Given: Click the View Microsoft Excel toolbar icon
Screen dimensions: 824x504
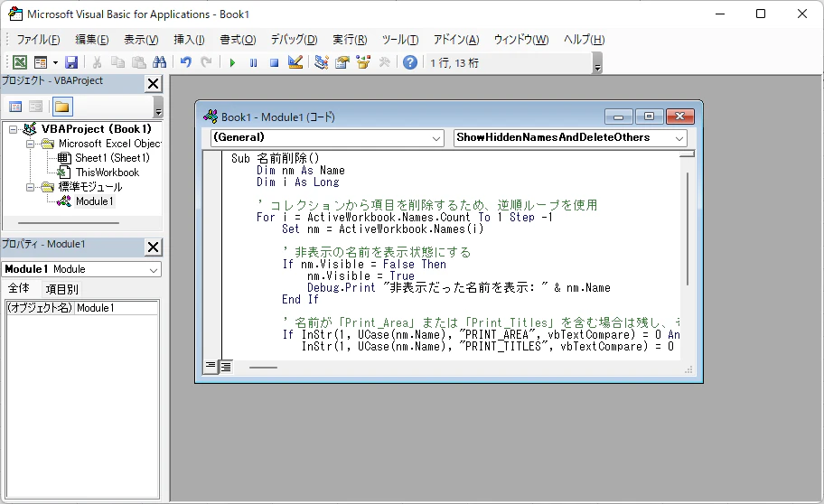Looking at the screenshot, I should click(x=20, y=62).
